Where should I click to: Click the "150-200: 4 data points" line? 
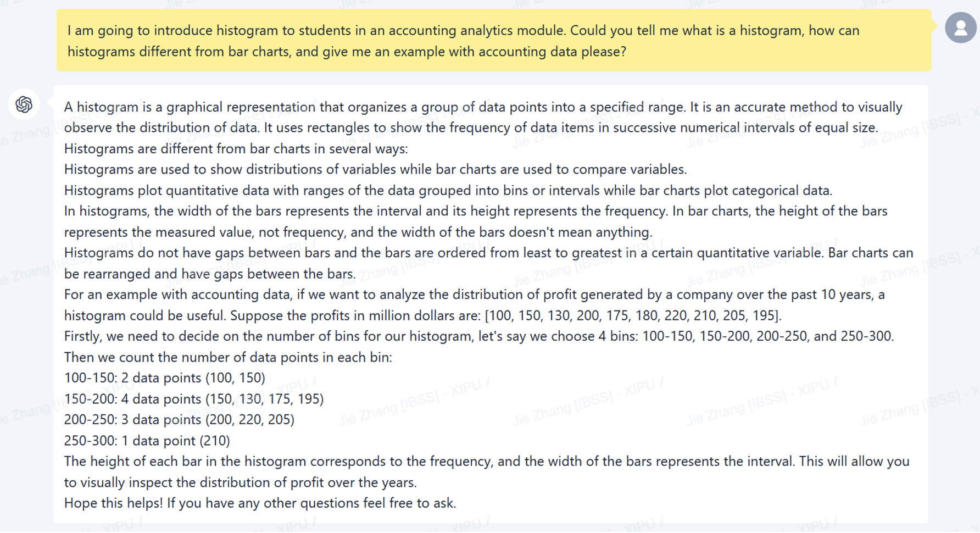(x=193, y=399)
